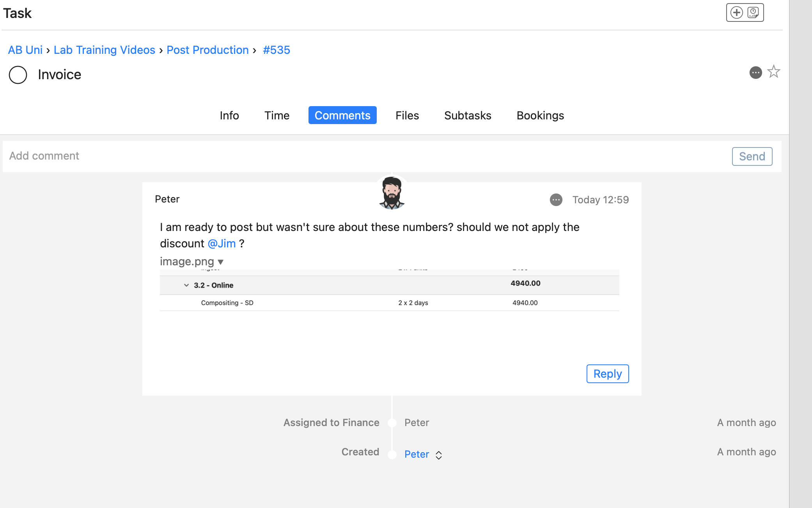
Task: Click Peter's bearded avatar on comment
Action: click(x=392, y=193)
